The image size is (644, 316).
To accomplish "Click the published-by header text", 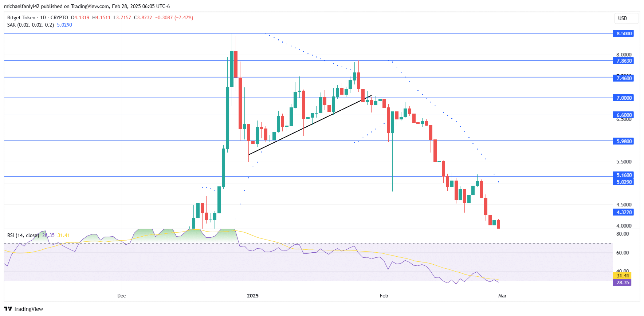I will (x=87, y=6).
